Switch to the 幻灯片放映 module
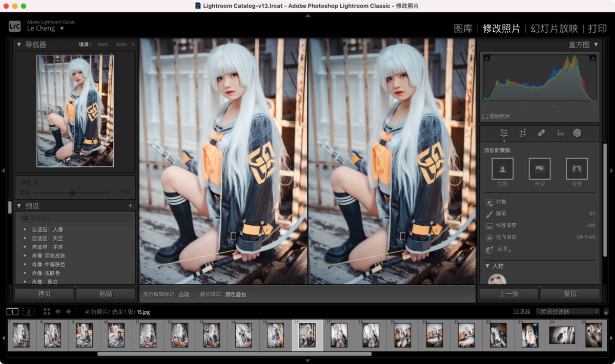Viewport: 615px width, 364px height. 554,28
